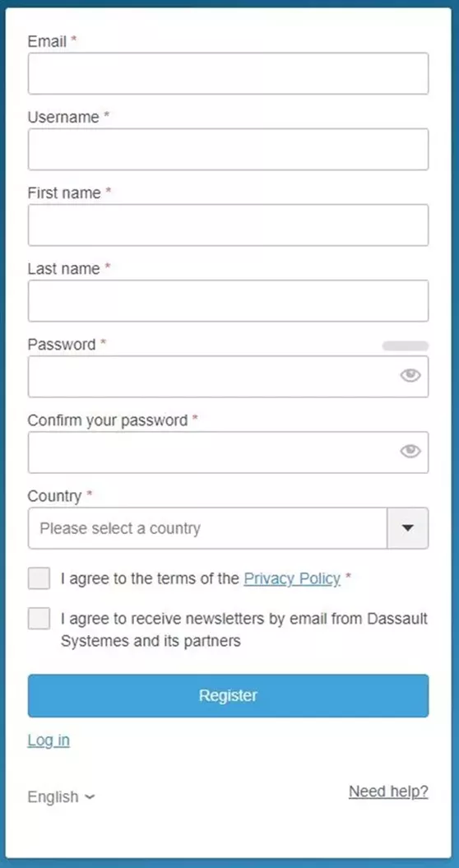The height and width of the screenshot is (868, 459).
Task: Click the password strength indicator bar
Action: coord(406,346)
